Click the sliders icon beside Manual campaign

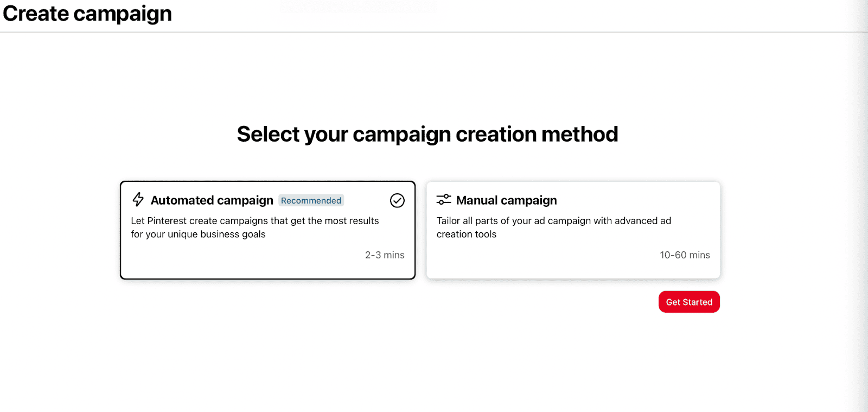coord(444,200)
